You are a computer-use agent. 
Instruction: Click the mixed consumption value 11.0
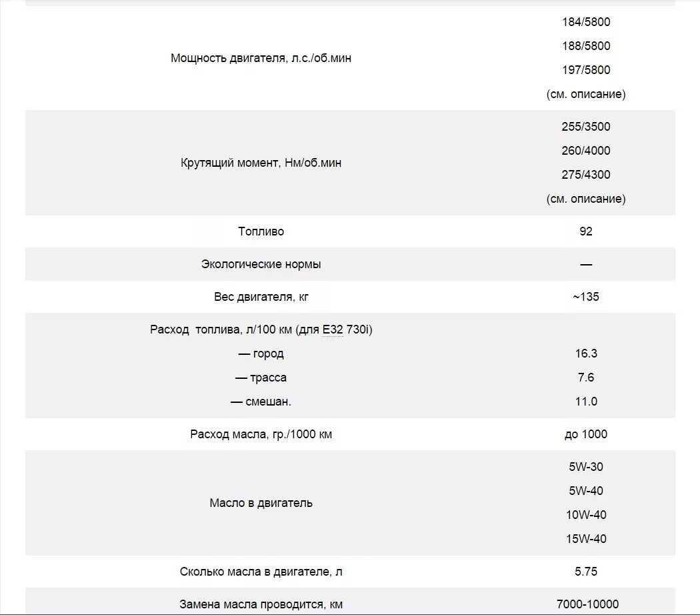[x=586, y=402]
